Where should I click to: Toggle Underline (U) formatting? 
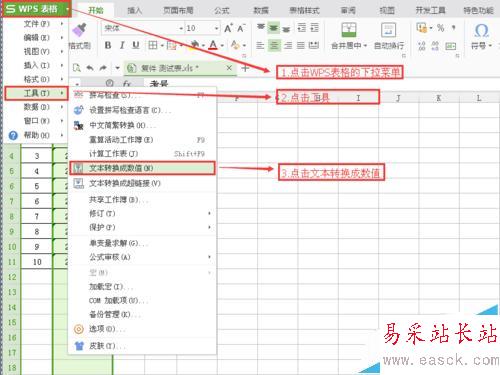[136, 45]
